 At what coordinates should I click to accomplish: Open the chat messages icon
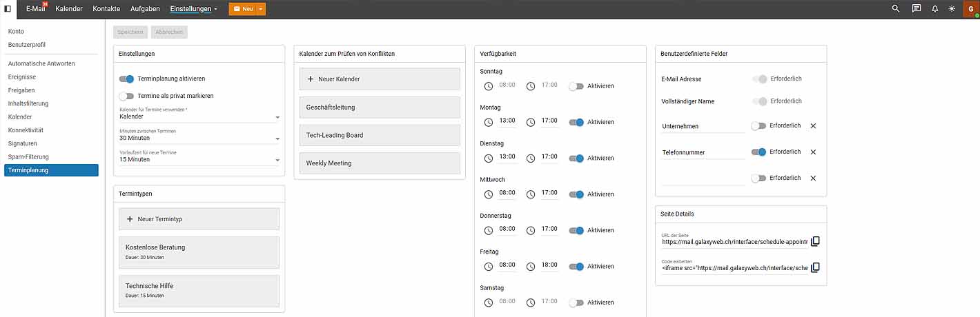coord(916,9)
